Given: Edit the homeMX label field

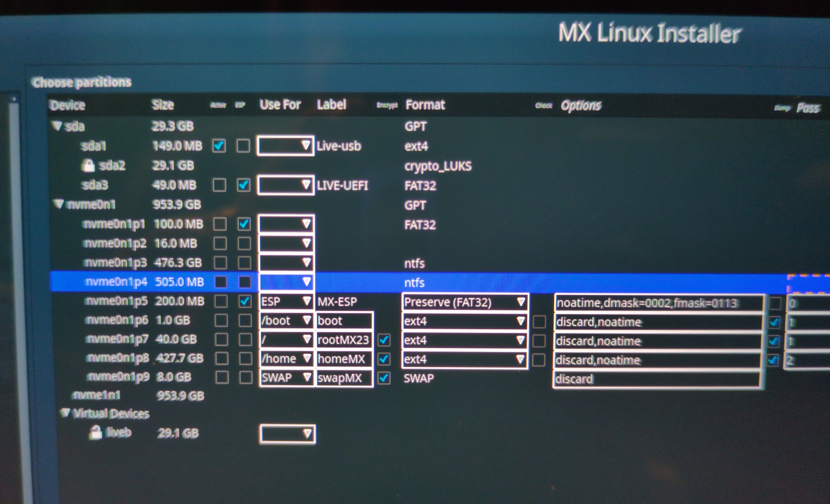Looking at the screenshot, I should point(345,359).
